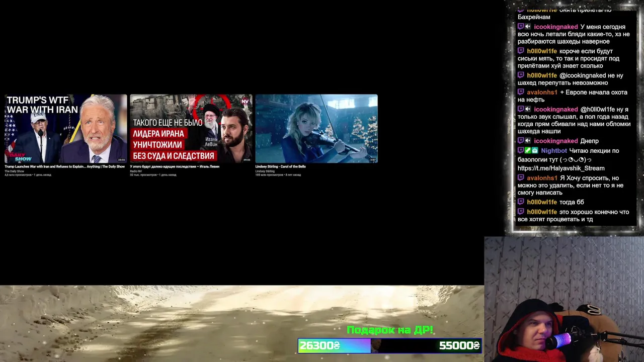Open h0ll0wl1fe username on 'тогда бб' message
Image resolution: width=644 pixels, height=362 pixels.
point(542,202)
